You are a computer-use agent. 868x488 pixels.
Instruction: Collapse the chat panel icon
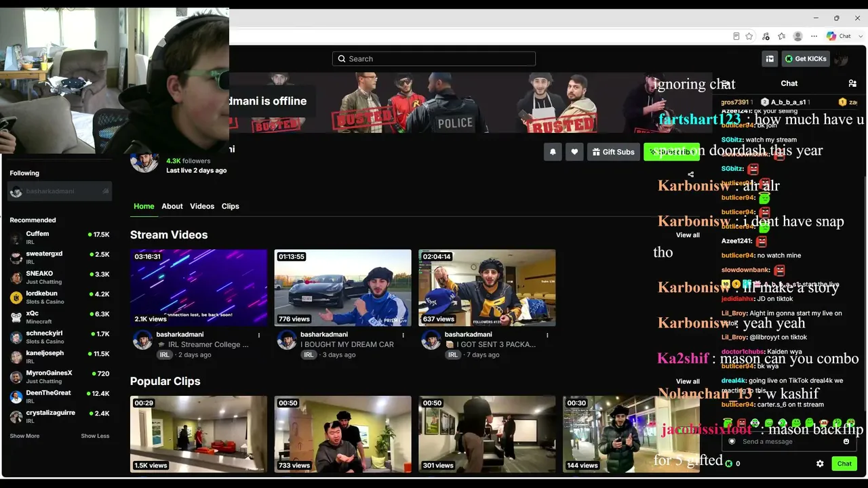point(725,83)
